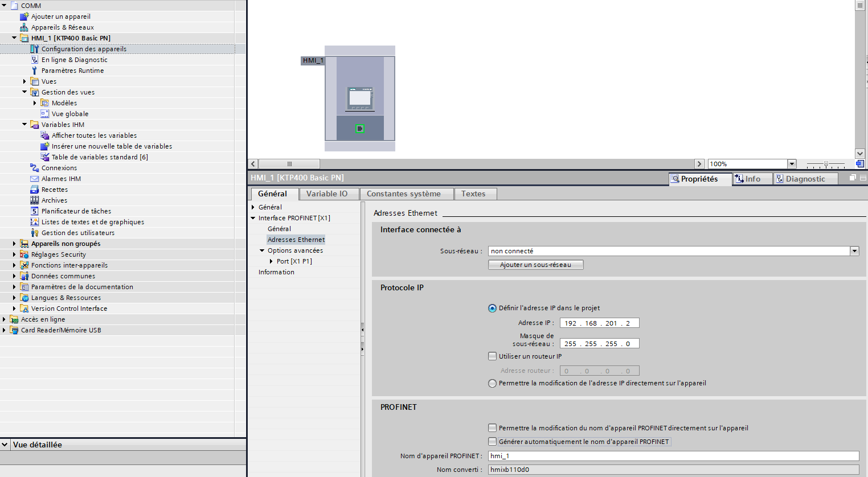
Task: Switch to the 'Variable IO' tab
Action: 327,194
